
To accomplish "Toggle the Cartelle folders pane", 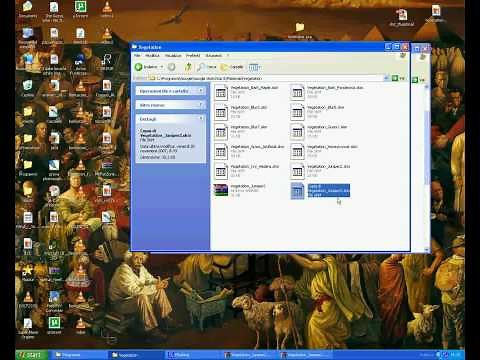I will point(232,67).
